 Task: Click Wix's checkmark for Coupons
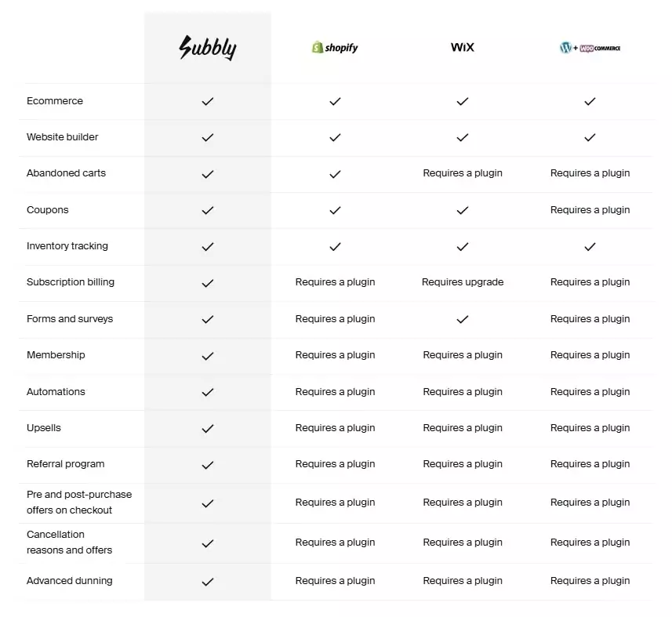(x=463, y=210)
